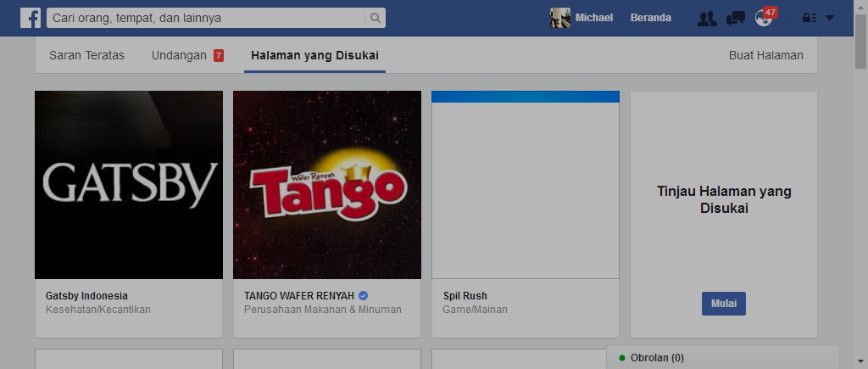Click Michael's profile picture thumbnail
Screen dimensions: 868x369
559,18
